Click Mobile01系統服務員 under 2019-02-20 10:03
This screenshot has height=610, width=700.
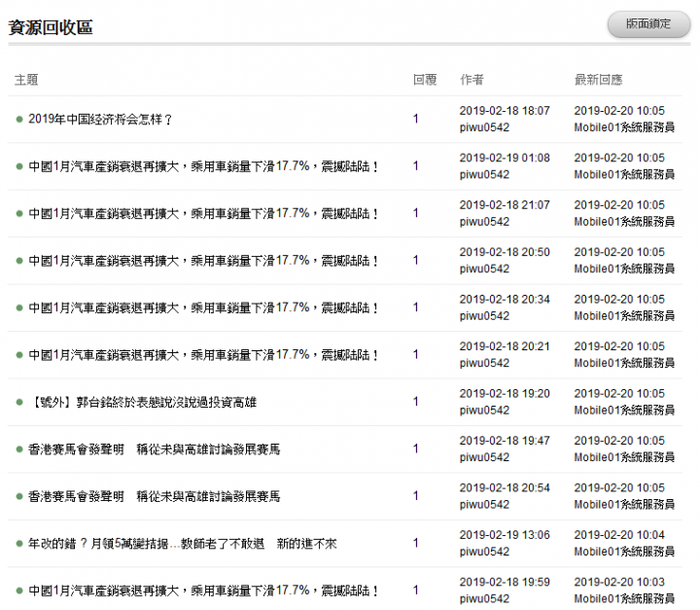tap(624, 599)
